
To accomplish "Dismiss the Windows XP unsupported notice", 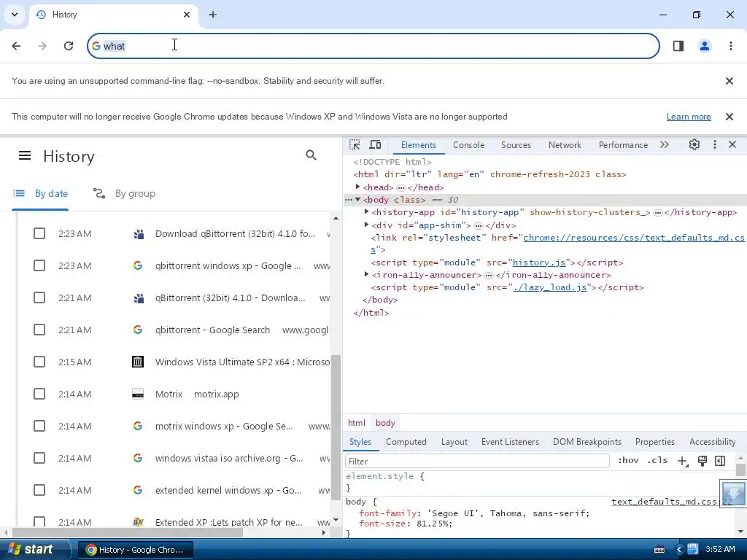I will (x=729, y=117).
